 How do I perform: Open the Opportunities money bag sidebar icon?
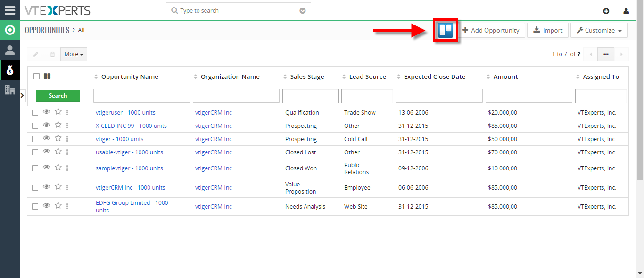10,70
